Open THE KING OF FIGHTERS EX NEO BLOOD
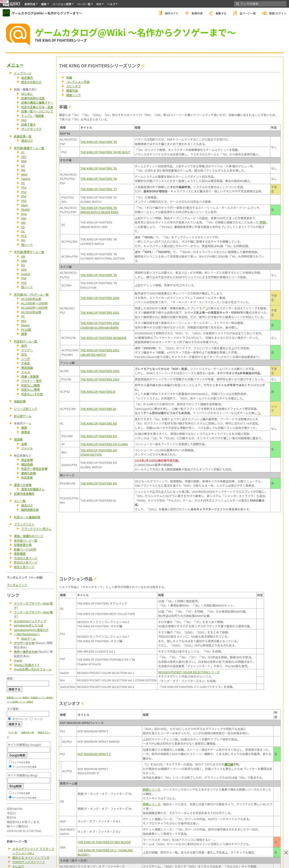 (104, 842)
